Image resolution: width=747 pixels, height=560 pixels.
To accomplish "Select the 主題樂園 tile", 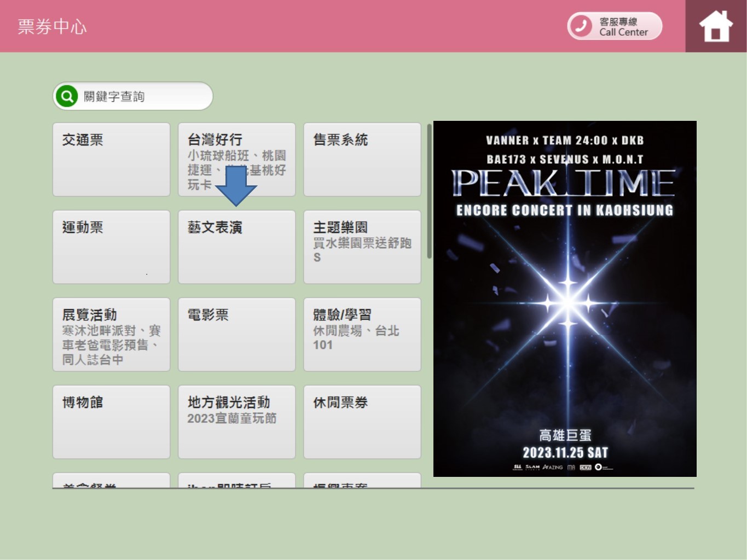I will [362, 247].
